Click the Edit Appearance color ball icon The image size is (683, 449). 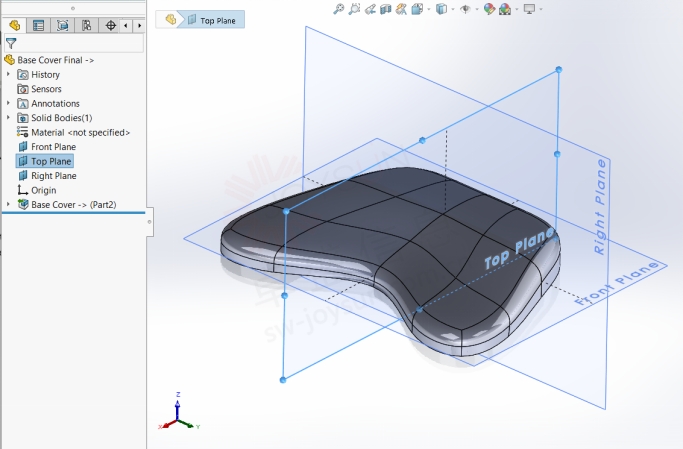click(x=489, y=9)
